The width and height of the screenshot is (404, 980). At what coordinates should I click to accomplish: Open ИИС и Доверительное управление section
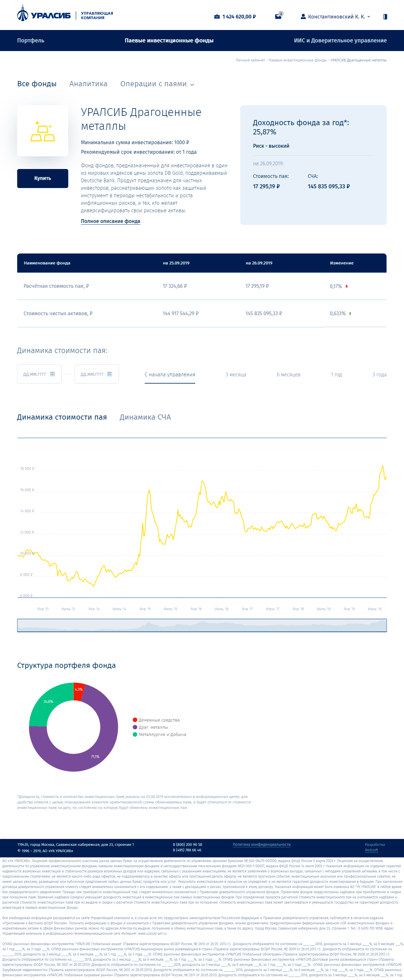coord(340,40)
